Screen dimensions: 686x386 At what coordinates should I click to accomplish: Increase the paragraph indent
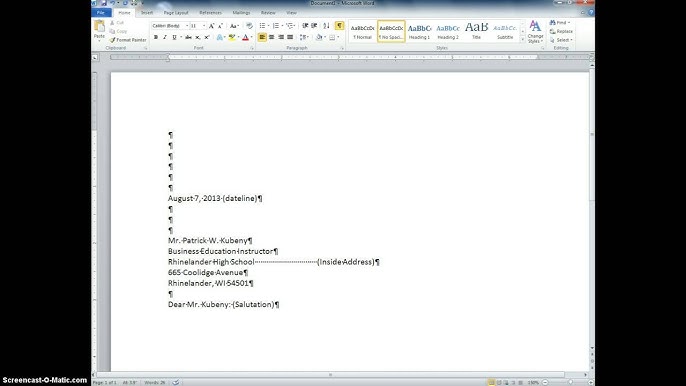tap(314, 26)
